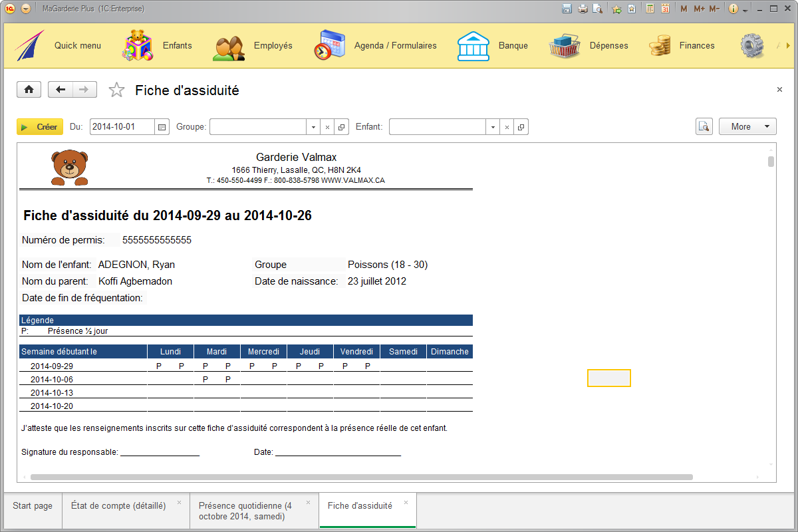Mark Fiche d'assiduité as favorite

point(116,89)
